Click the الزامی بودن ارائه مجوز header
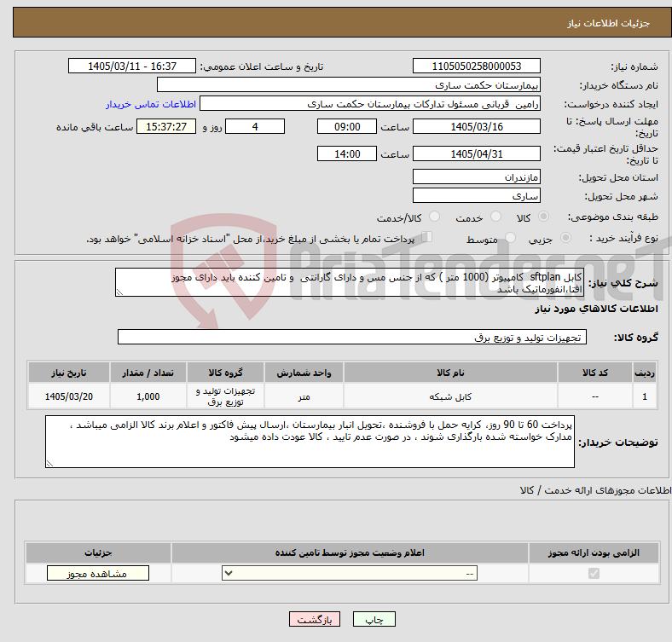The height and width of the screenshot is (642, 672). [594, 552]
